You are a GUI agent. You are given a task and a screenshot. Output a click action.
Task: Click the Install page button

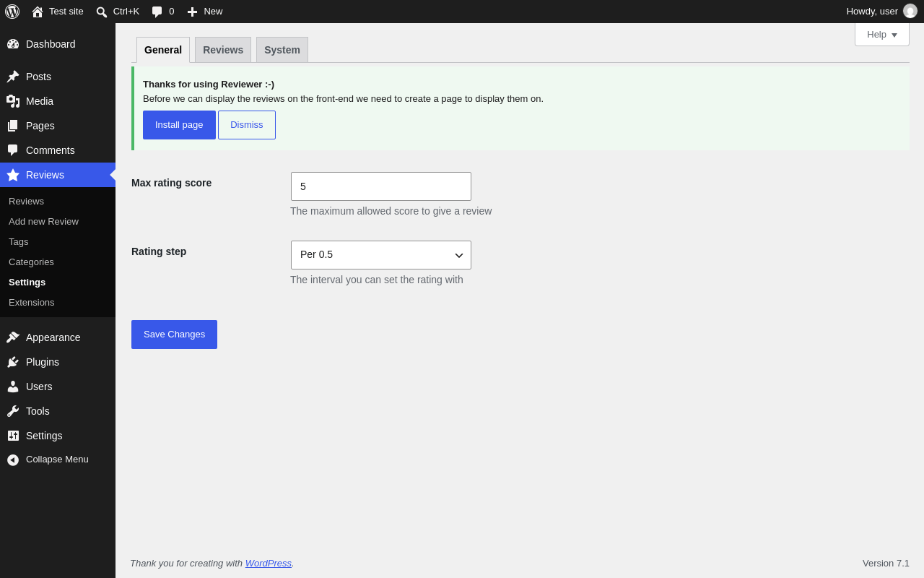coord(179,125)
